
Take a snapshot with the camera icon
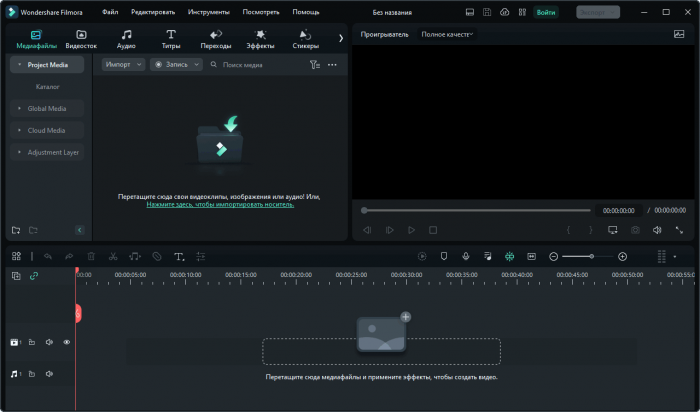(x=635, y=230)
